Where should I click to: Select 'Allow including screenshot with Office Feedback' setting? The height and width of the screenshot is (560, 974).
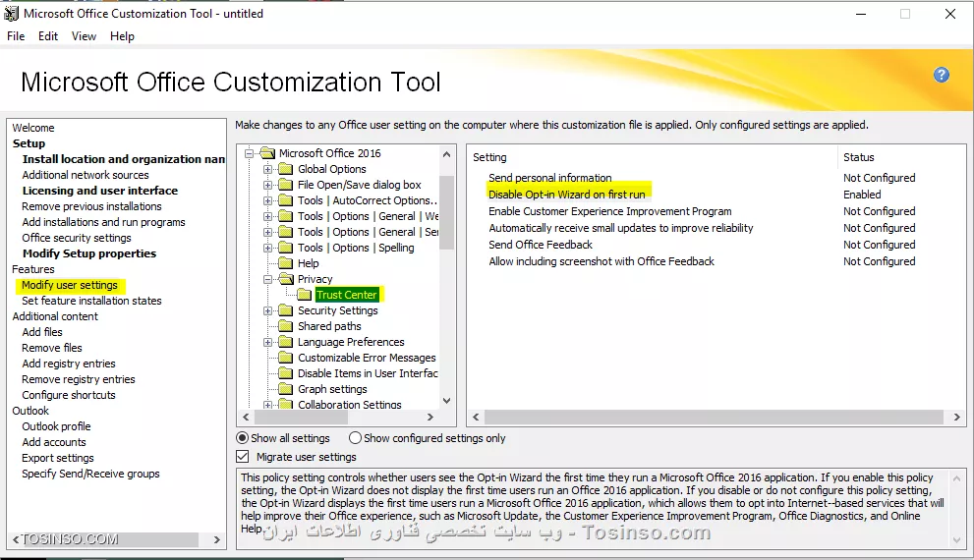(602, 261)
